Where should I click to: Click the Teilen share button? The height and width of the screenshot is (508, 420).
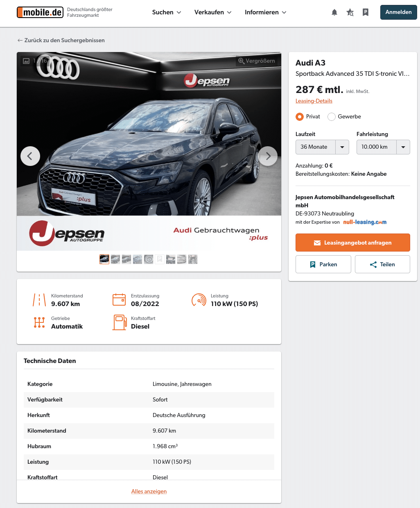[382, 264]
